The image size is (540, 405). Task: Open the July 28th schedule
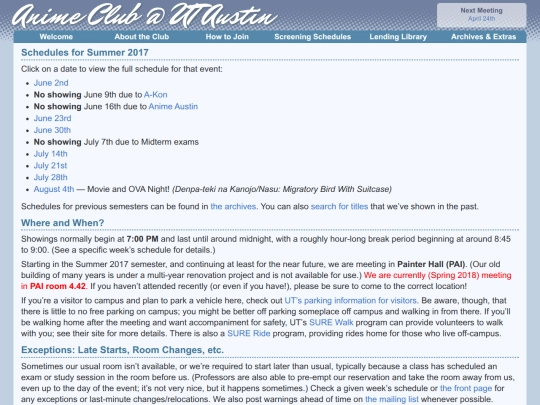(x=51, y=177)
